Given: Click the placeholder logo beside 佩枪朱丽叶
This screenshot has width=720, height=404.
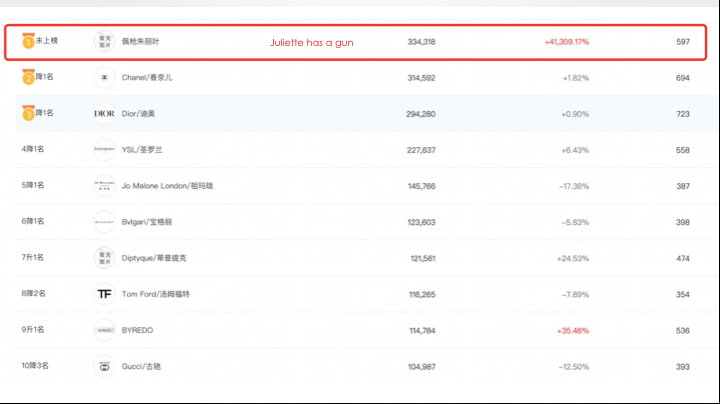Looking at the screenshot, I should click(x=104, y=41).
